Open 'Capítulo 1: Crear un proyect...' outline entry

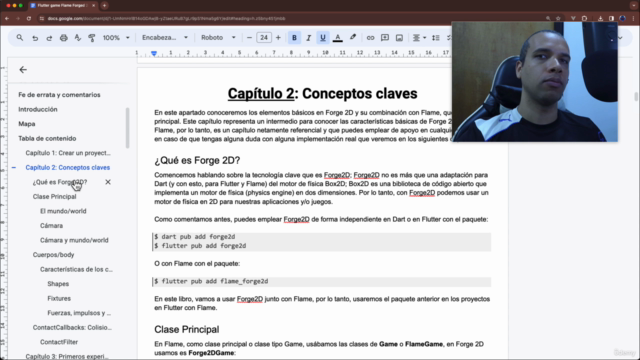(x=68, y=153)
